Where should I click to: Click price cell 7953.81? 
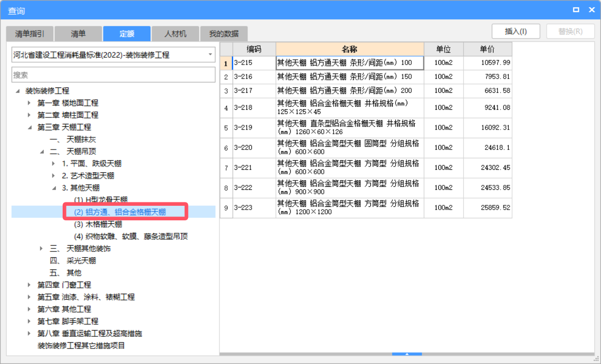click(x=487, y=77)
